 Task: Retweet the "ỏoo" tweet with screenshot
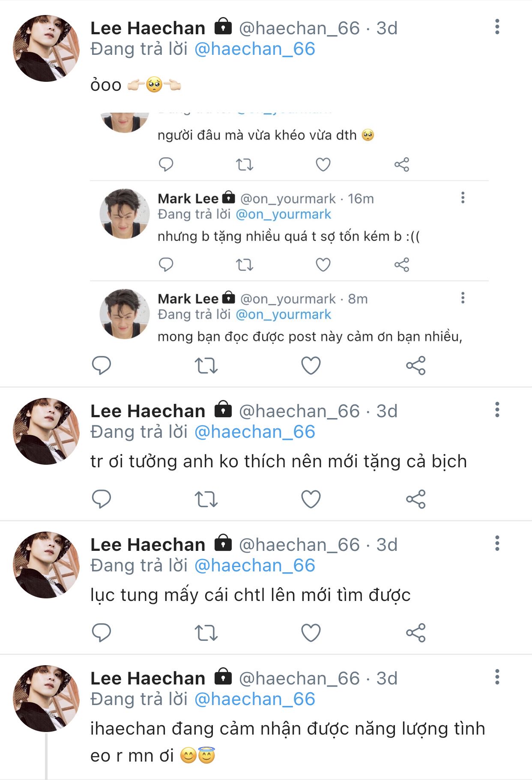tap(206, 365)
